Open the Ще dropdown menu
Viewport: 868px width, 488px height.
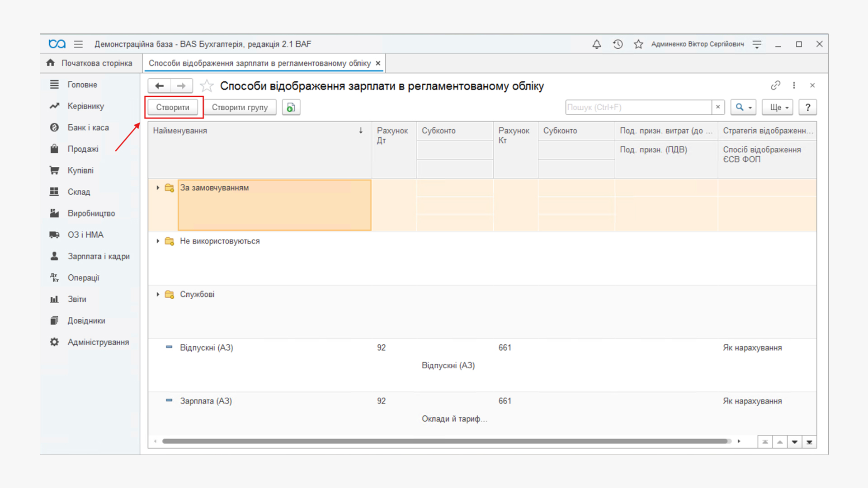point(778,108)
